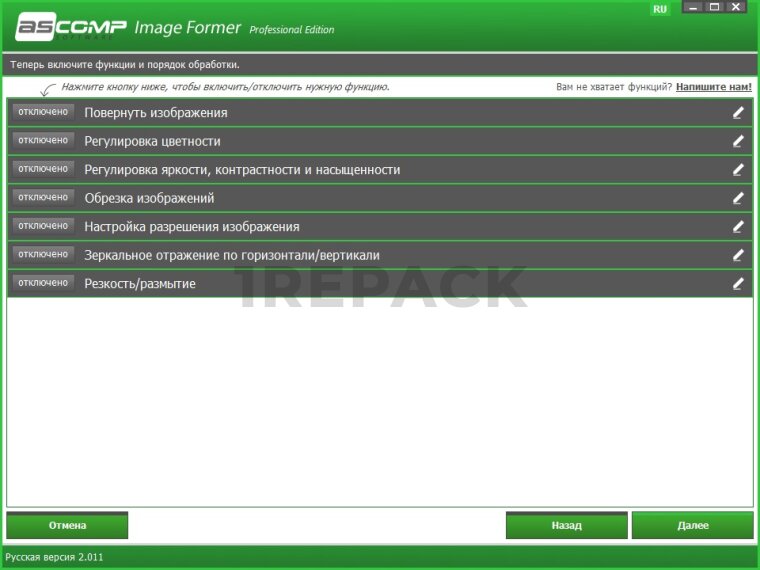
Task: Click the Напишите нам! link
Action: tap(713, 87)
